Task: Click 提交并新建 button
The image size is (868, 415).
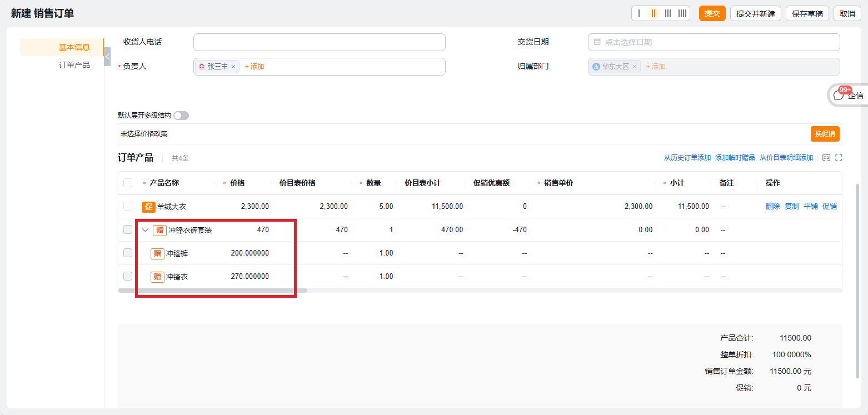Action: 756,13
